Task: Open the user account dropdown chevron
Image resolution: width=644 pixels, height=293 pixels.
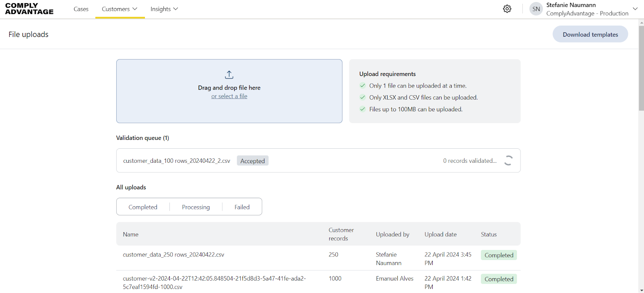Action: 635,9
